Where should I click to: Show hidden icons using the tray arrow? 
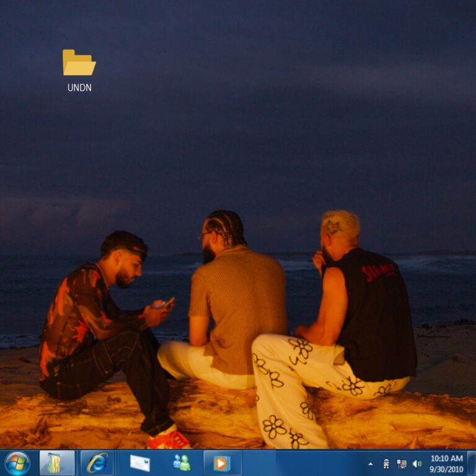coord(371,464)
